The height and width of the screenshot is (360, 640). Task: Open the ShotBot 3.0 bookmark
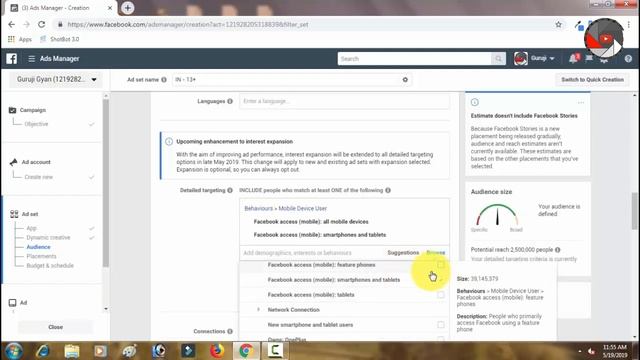coord(60,39)
